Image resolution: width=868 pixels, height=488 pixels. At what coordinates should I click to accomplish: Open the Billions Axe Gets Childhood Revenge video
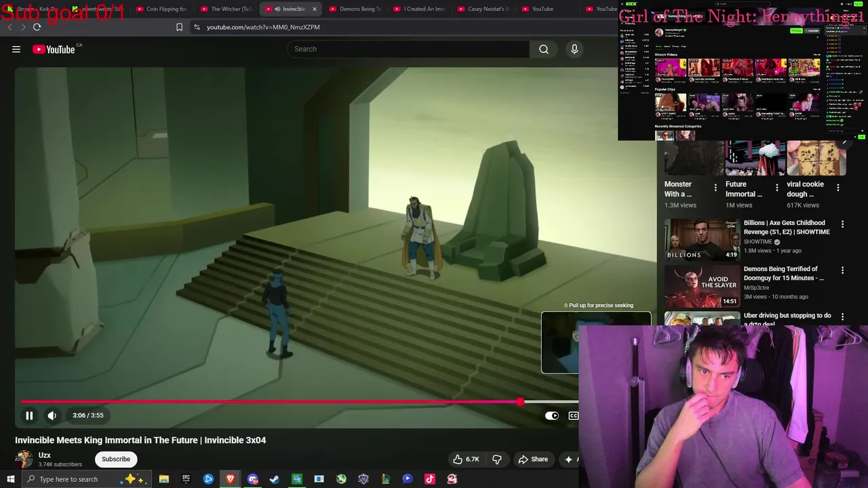pos(787,227)
